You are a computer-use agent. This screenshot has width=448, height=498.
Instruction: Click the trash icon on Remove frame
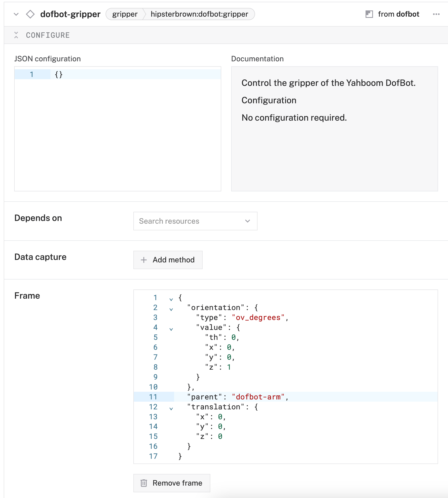point(144,483)
